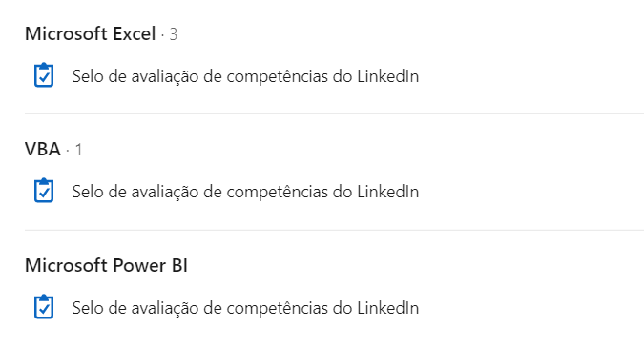Click the divider line between Excel and VBA
Image resolution: width=644 pixels, height=349 pixels.
[x=334, y=113]
